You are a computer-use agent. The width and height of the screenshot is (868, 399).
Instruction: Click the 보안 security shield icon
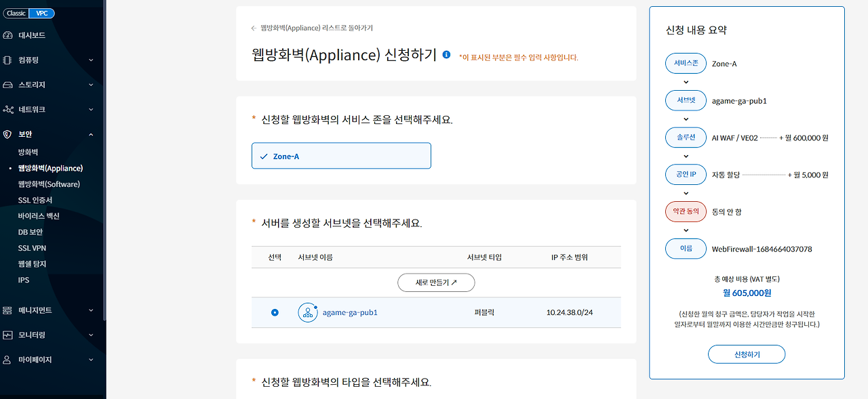(x=8, y=133)
